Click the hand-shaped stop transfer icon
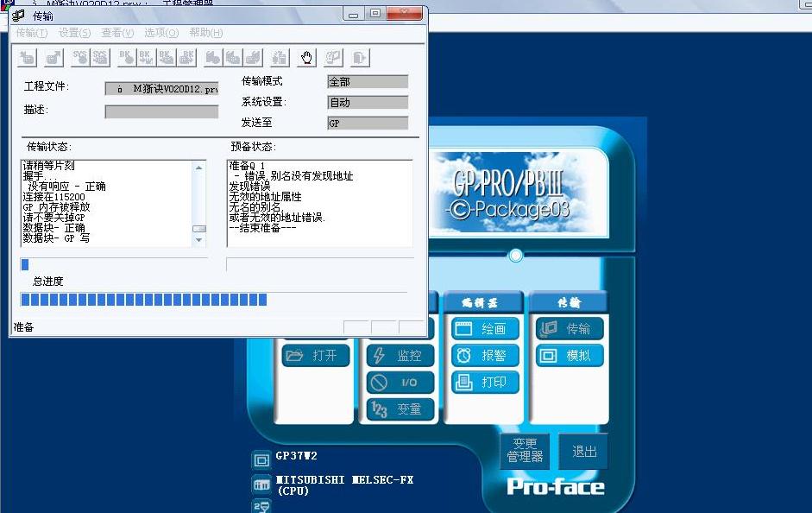 306,58
